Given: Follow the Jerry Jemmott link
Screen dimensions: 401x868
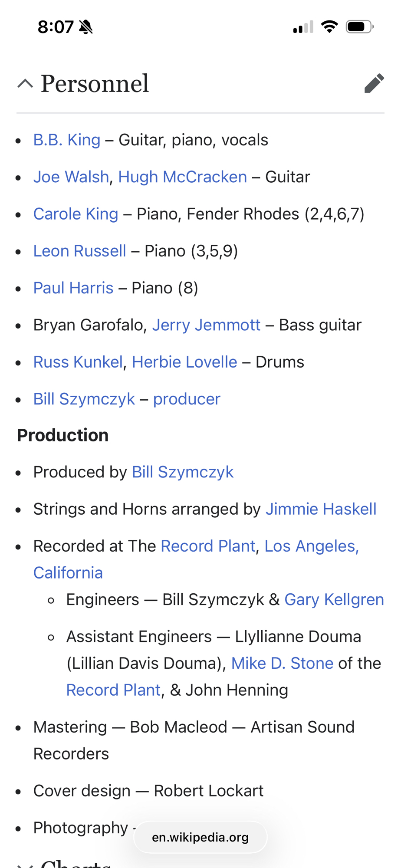Looking at the screenshot, I should (x=206, y=325).
